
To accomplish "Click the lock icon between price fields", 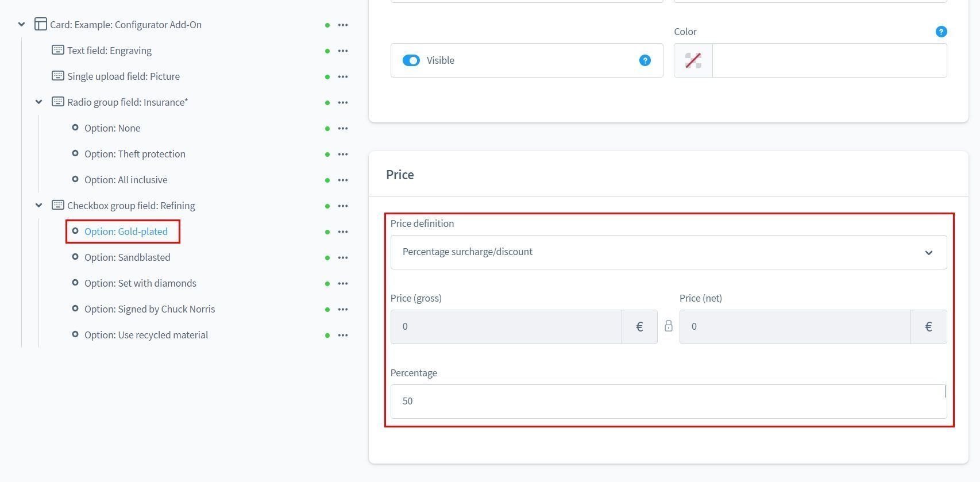I will click(x=668, y=326).
